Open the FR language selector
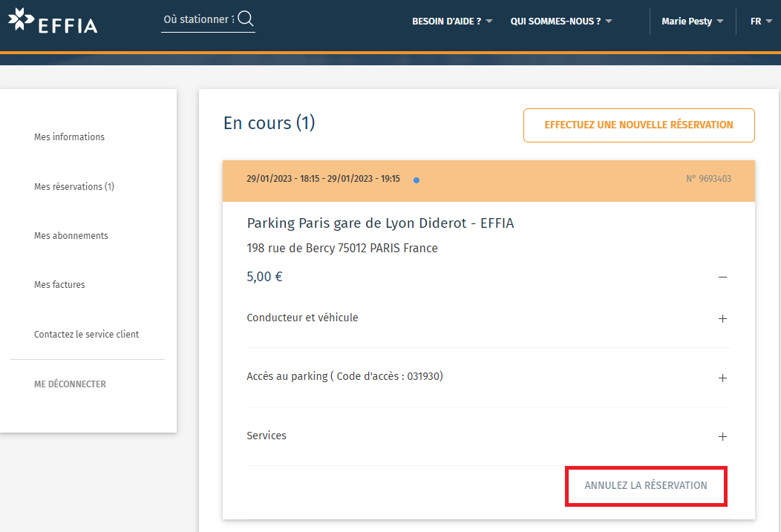The image size is (781, 532). click(761, 22)
